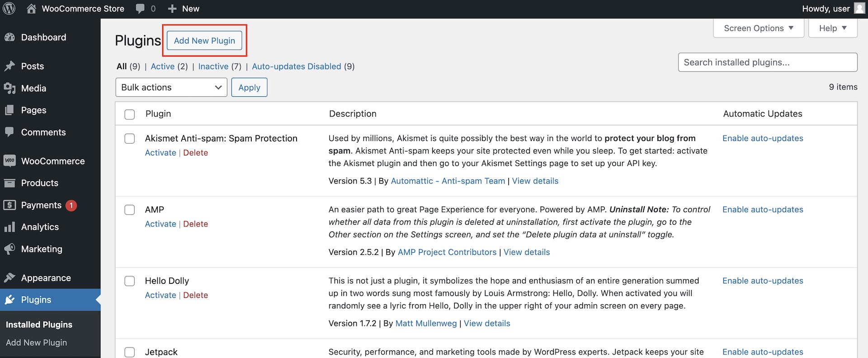This screenshot has height=358, width=868.
Task: Click the home icon beside WooCommerce Store
Action: coord(31,9)
